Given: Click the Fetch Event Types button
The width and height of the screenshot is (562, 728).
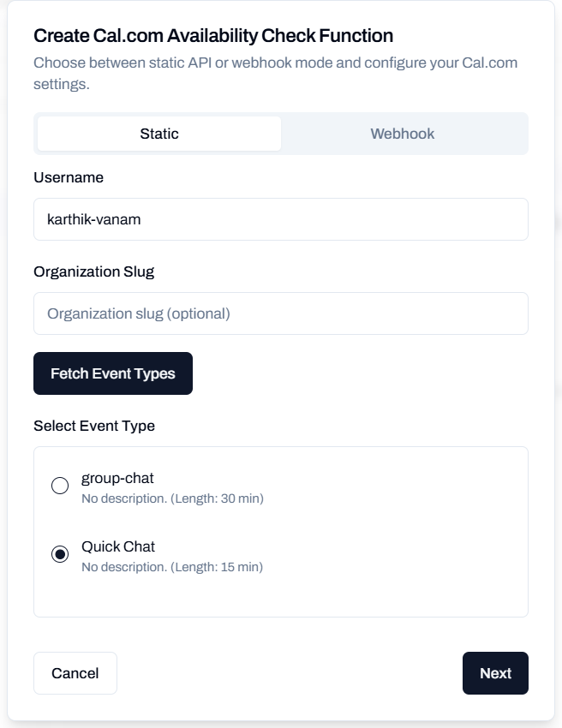Looking at the screenshot, I should (x=112, y=373).
